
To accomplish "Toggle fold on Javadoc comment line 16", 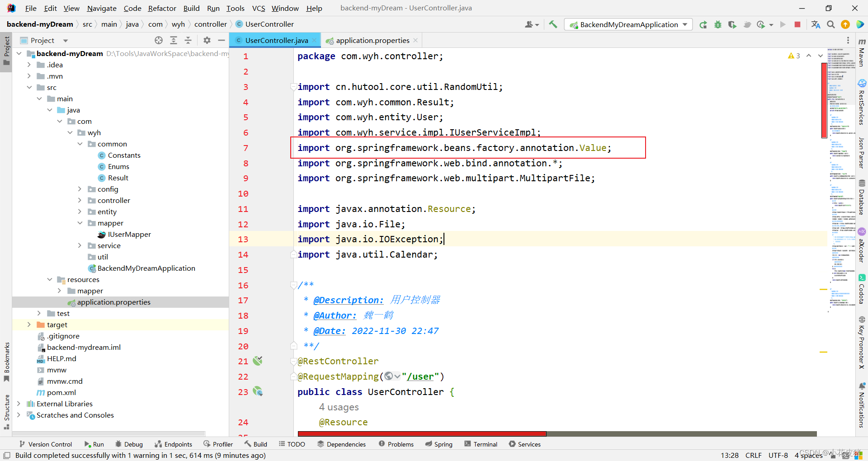I will [x=293, y=285].
